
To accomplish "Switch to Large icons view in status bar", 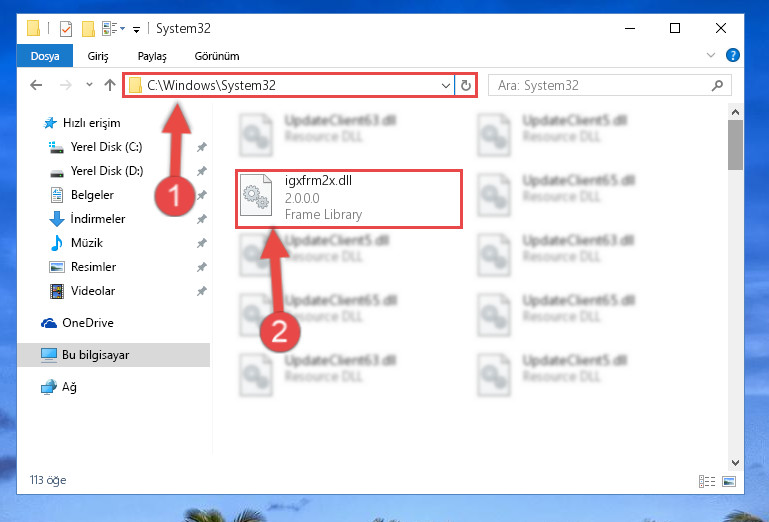I will 729,481.
